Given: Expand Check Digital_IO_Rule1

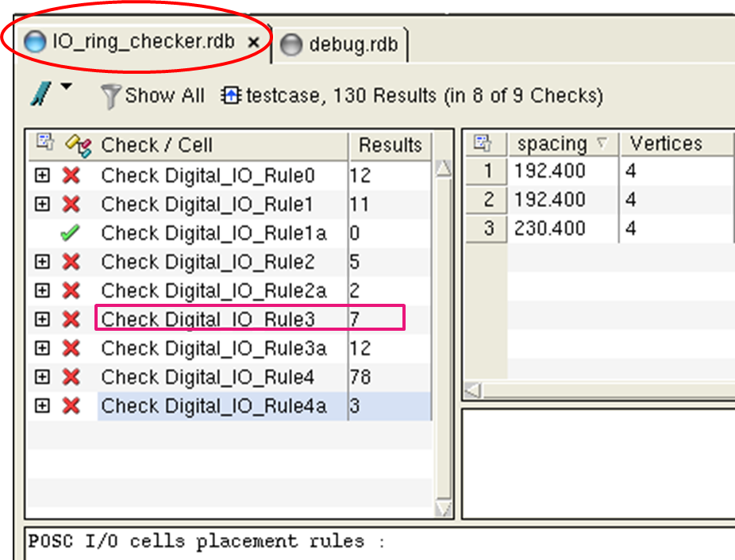Looking at the screenshot, I should coord(42,205).
